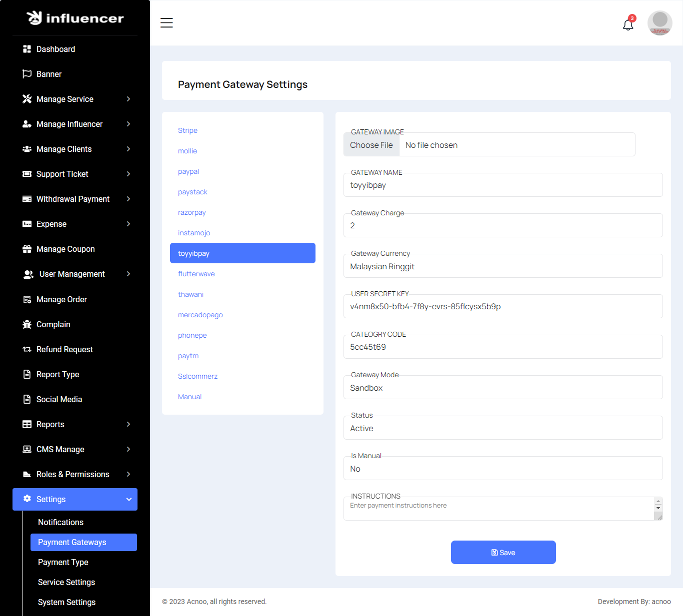Toggle the hamburger sidebar menu
This screenshot has width=683, height=616.
[166, 23]
